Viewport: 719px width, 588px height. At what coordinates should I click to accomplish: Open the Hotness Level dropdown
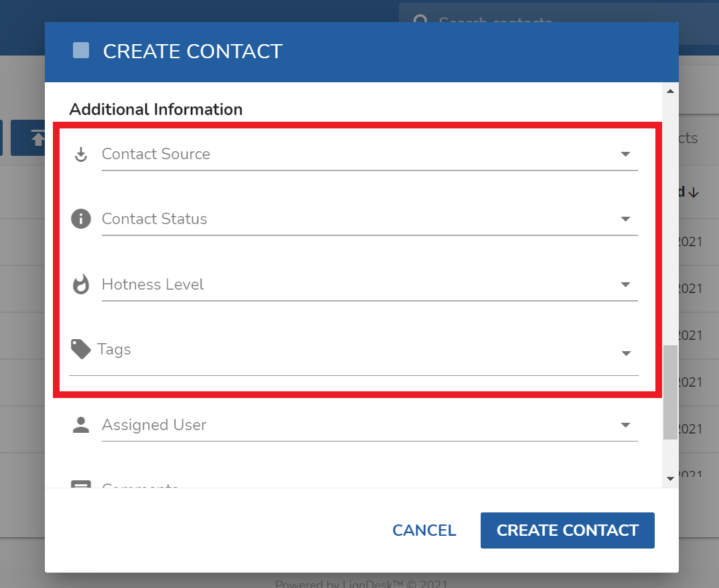coord(625,284)
